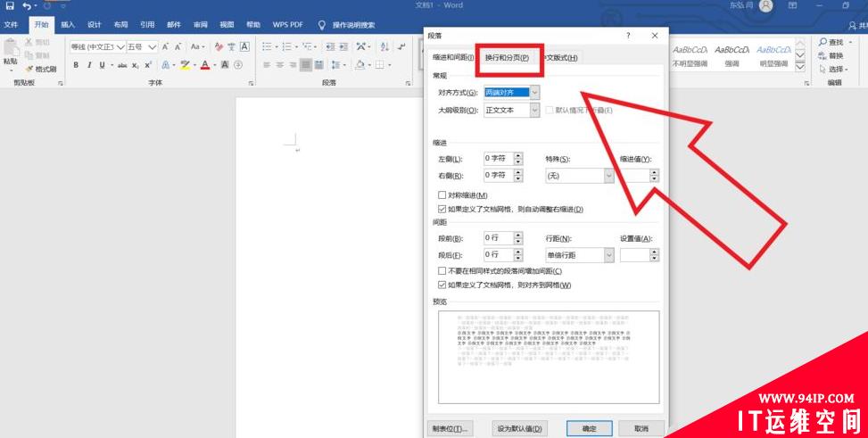Switch to the 换行和分页(P) tab
The height and width of the screenshot is (438, 868).
(x=507, y=58)
